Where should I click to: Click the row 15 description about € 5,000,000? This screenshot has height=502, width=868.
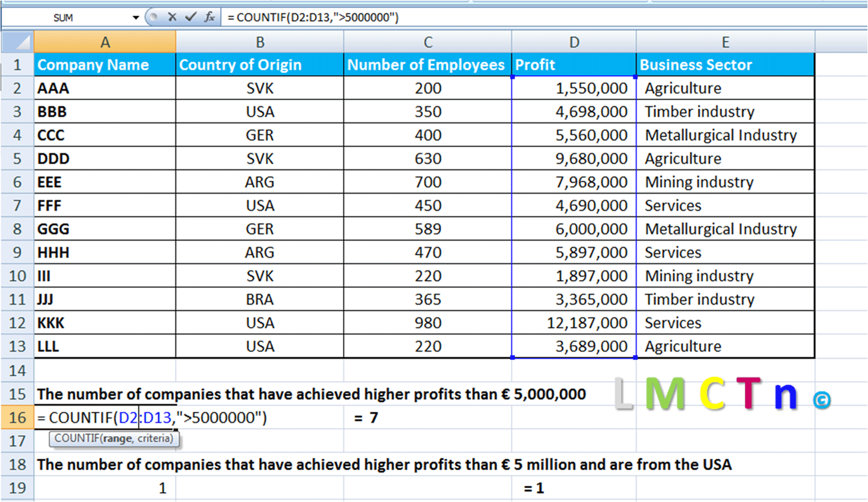(311, 394)
